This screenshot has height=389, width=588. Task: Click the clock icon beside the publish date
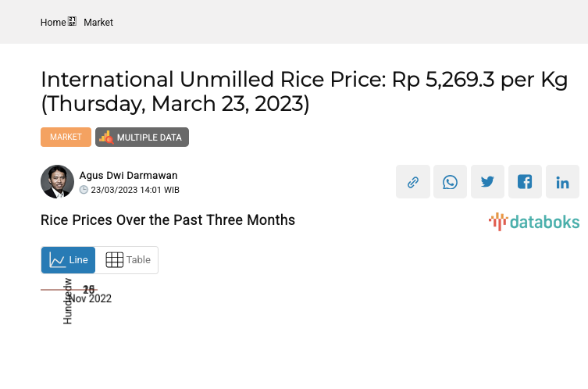click(84, 190)
